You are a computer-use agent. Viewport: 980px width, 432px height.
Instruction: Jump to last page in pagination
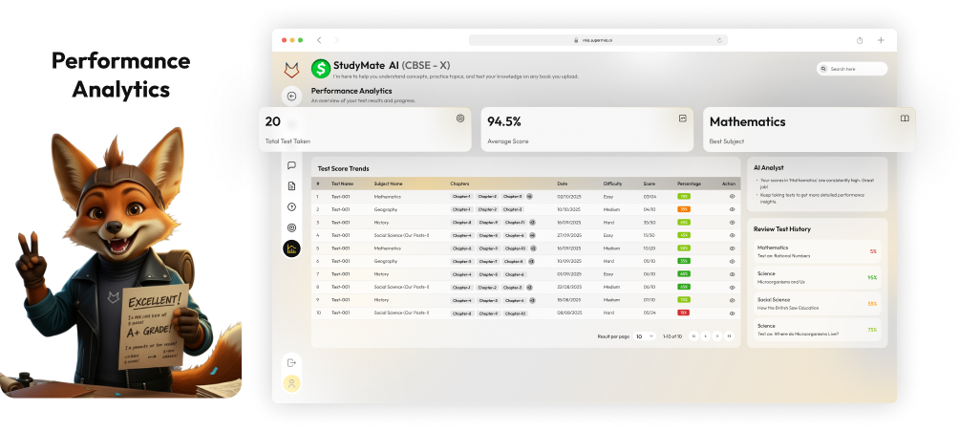coord(729,336)
